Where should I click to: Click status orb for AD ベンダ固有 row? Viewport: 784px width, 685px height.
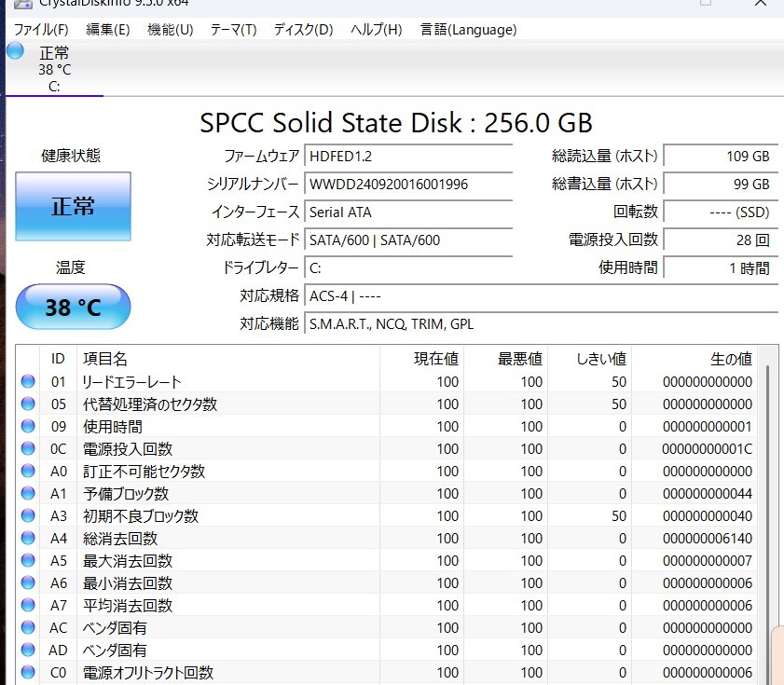click(28, 650)
